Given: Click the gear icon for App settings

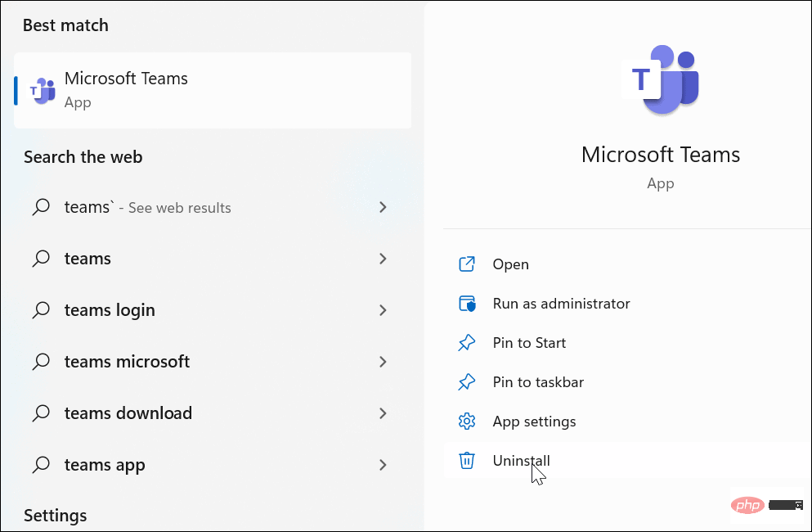Looking at the screenshot, I should click(x=467, y=421).
